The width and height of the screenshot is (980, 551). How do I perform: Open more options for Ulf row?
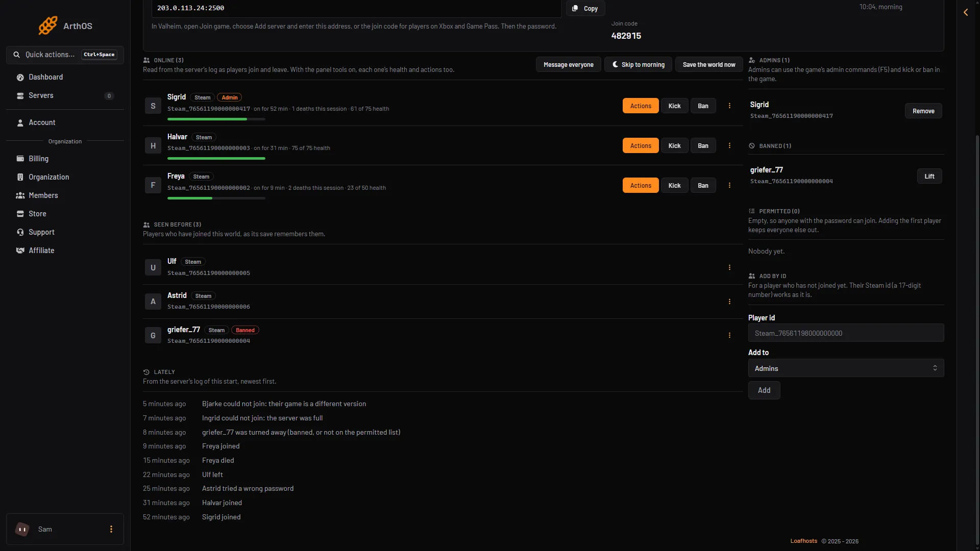pyautogui.click(x=729, y=267)
